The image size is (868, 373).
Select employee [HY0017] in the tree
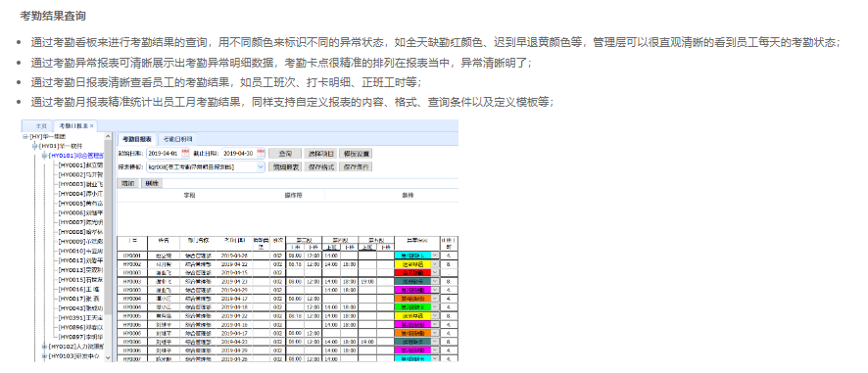[x=80, y=299]
